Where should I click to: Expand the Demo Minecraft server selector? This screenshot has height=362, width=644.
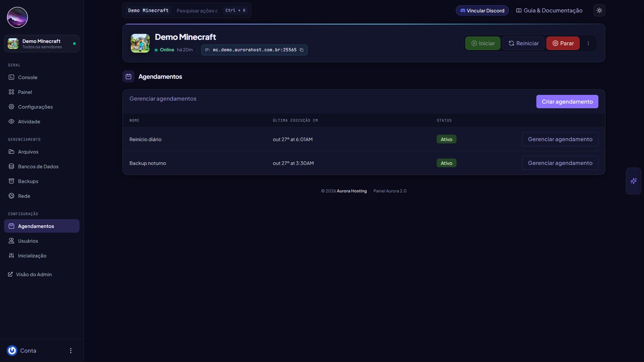pos(42,44)
